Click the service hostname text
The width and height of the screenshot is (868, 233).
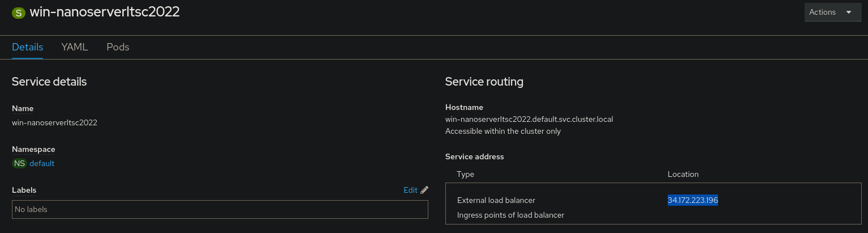[x=529, y=120]
